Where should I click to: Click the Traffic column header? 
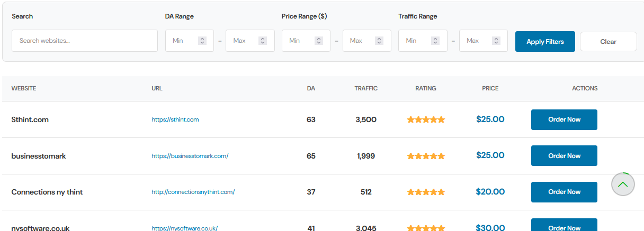[x=366, y=88]
